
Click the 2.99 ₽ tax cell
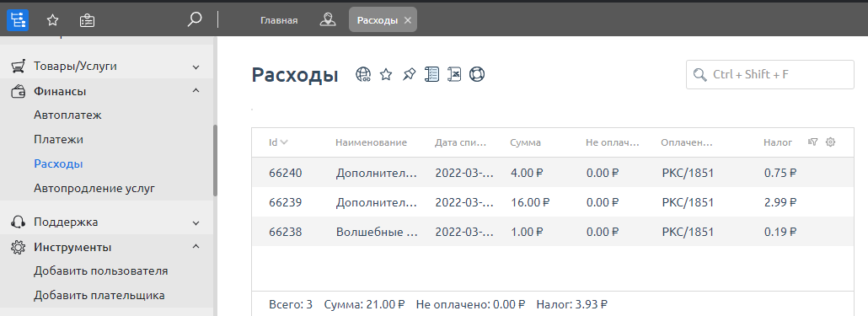(780, 202)
